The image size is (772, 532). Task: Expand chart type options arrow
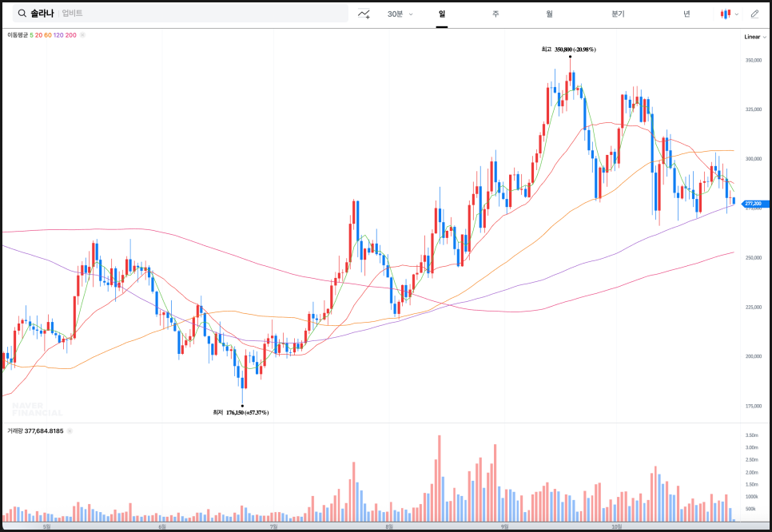point(736,14)
